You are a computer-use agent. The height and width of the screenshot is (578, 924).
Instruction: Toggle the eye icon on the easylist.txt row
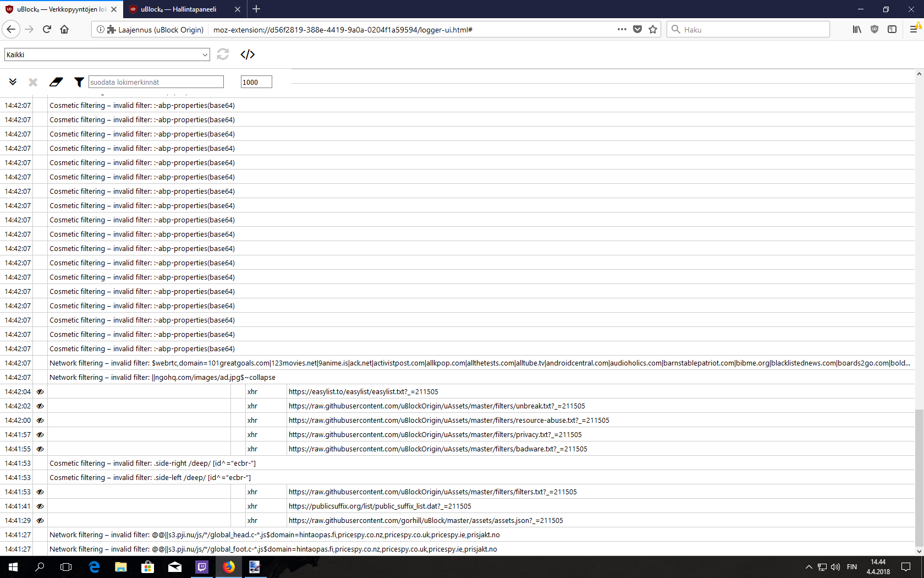coord(40,391)
